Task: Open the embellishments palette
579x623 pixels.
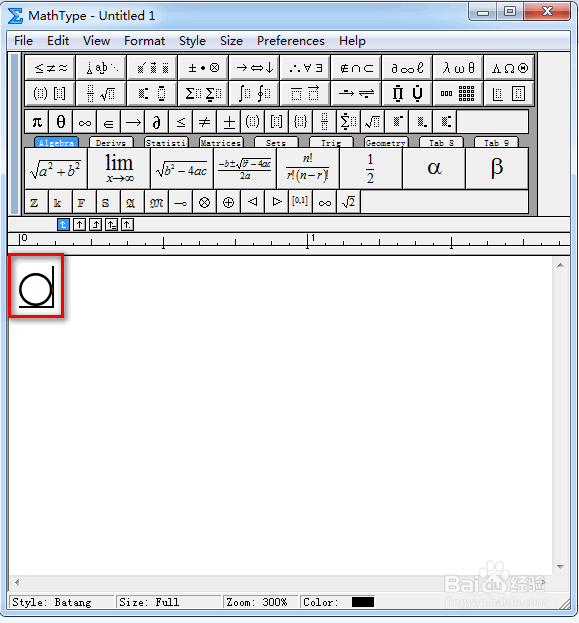Action: [153, 68]
